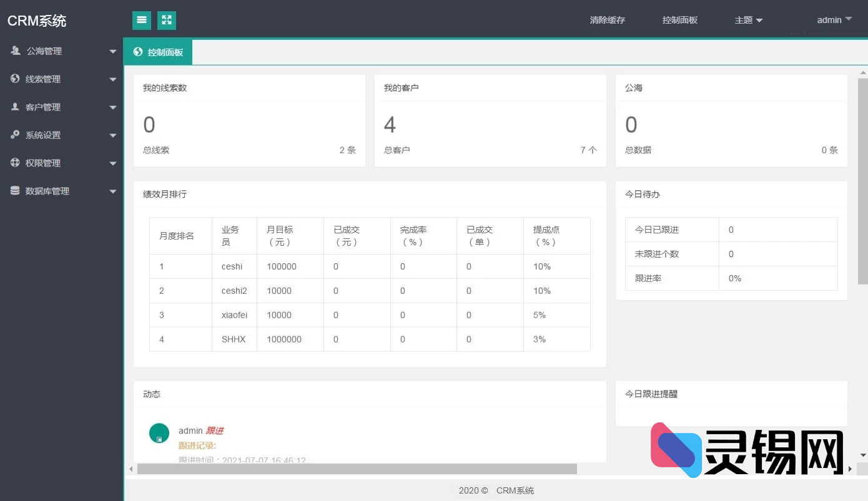Select the 公海管理 sidebar icon
868x501 pixels.
(15, 51)
